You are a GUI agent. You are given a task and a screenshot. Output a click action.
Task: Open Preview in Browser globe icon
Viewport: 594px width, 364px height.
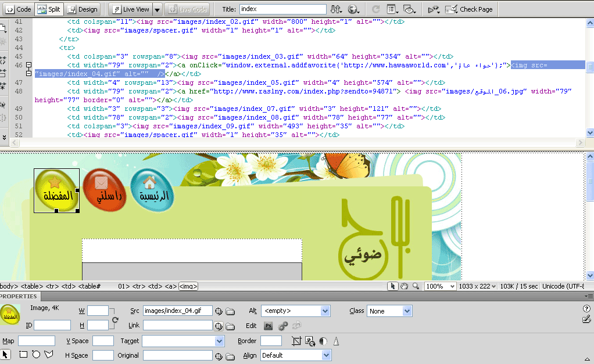(353, 9)
